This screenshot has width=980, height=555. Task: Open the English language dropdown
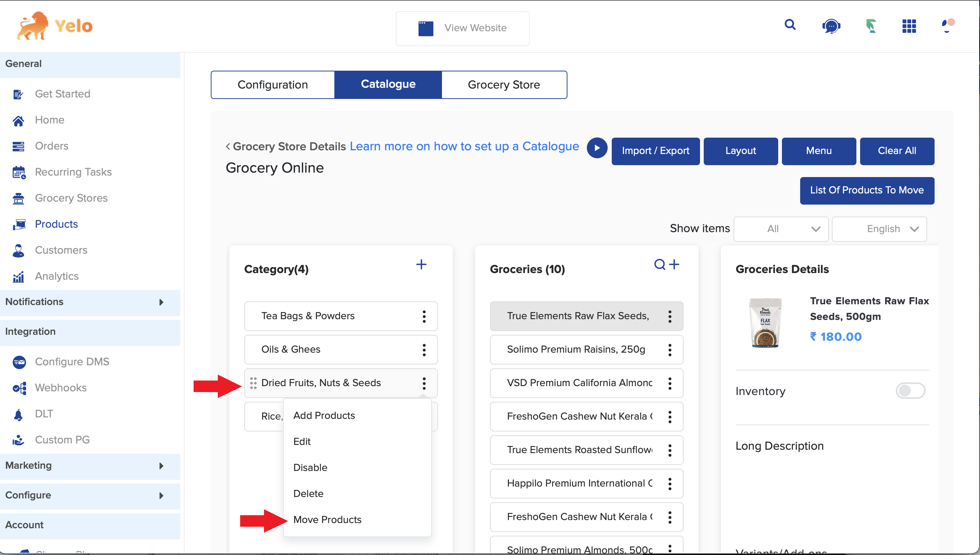pyautogui.click(x=879, y=229)
